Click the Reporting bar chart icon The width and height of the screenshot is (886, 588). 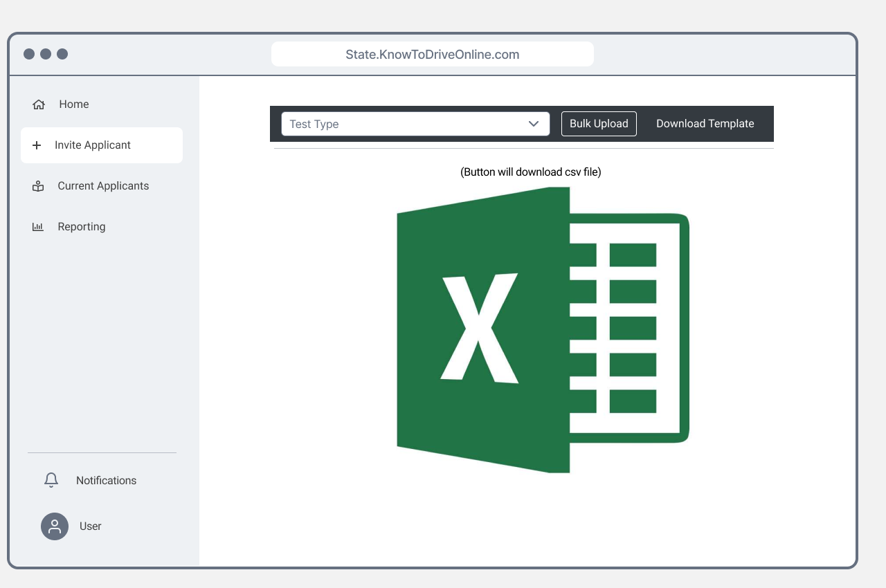click(38, 227)
